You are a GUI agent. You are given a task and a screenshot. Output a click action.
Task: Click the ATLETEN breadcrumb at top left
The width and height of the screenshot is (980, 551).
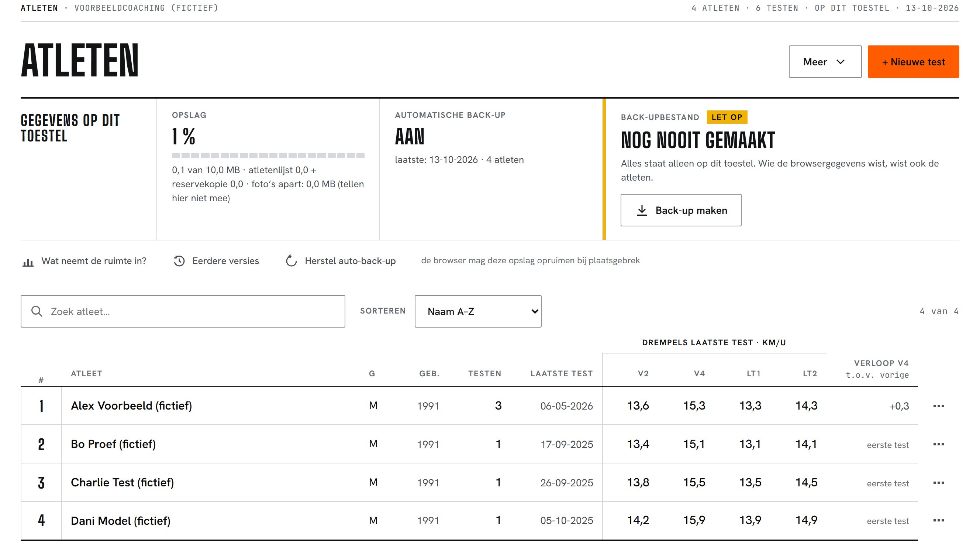[39, 8]
